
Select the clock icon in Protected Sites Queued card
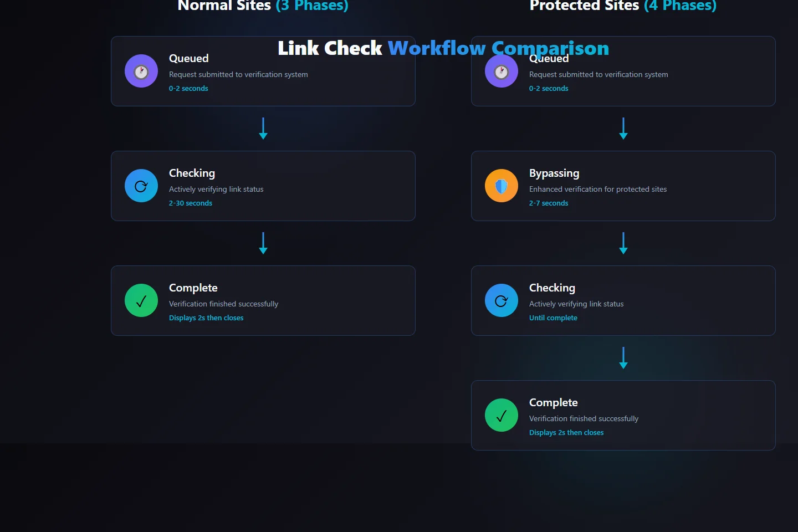[x=501, y=71]
